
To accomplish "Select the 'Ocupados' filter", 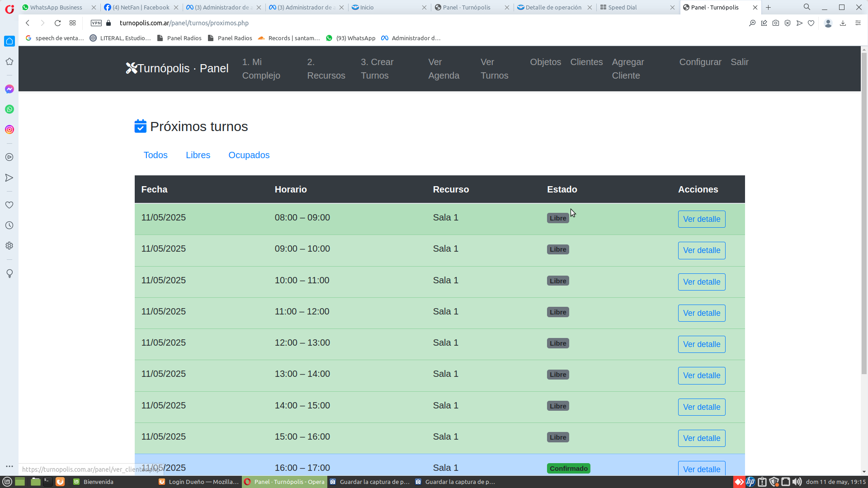I will (x=249, y=155).
